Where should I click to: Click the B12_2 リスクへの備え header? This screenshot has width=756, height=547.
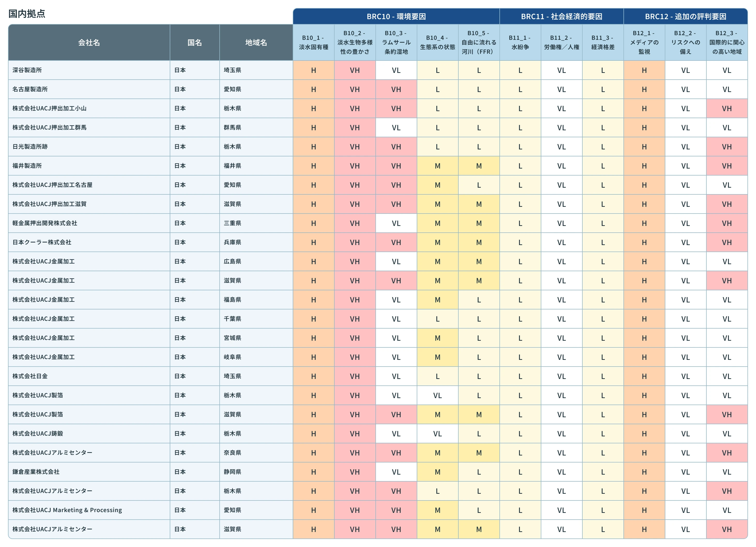click(x=686, y=42)
